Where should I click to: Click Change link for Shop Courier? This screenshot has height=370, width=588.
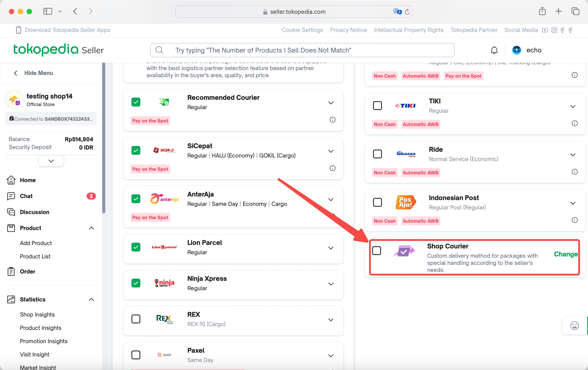click(x=566, y=254)
